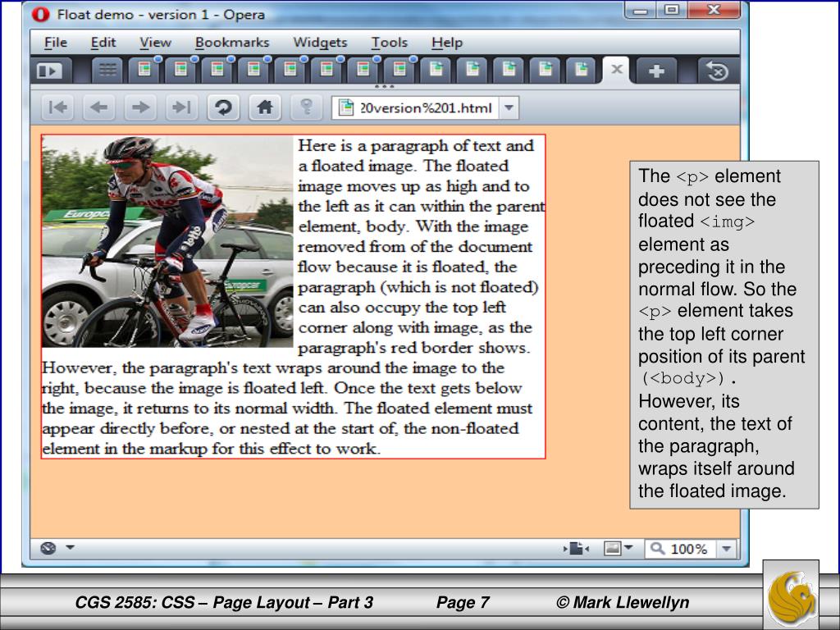
Task: Close the active tab with its X
Action: pos(617,69)
